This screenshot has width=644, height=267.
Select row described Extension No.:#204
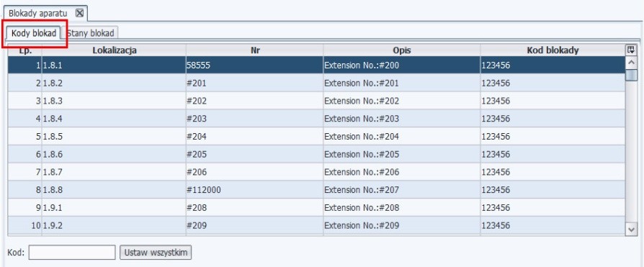click(x=316, y=136)
